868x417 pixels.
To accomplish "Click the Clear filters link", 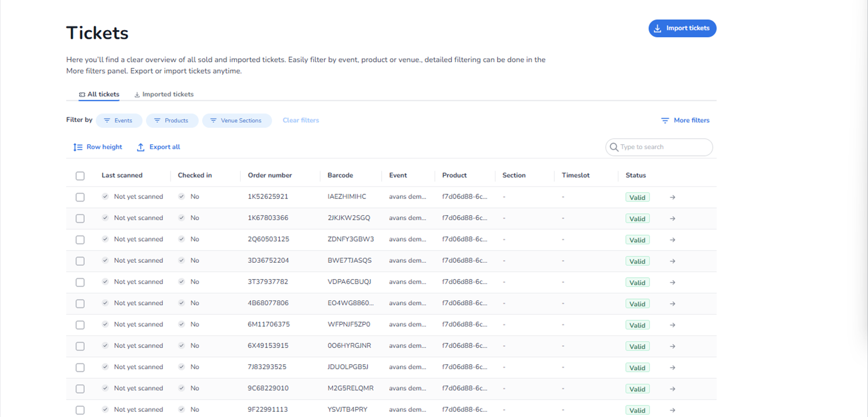I will (301, 121).
